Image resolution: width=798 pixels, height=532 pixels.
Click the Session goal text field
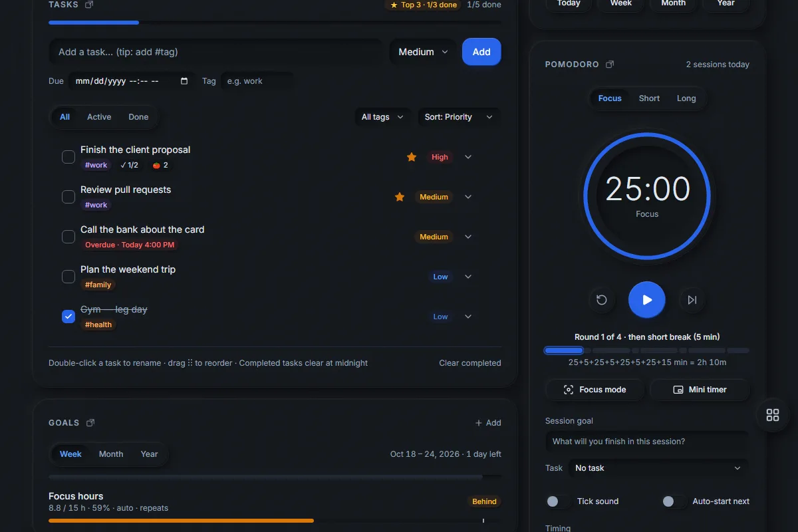(x=647, y=442)
